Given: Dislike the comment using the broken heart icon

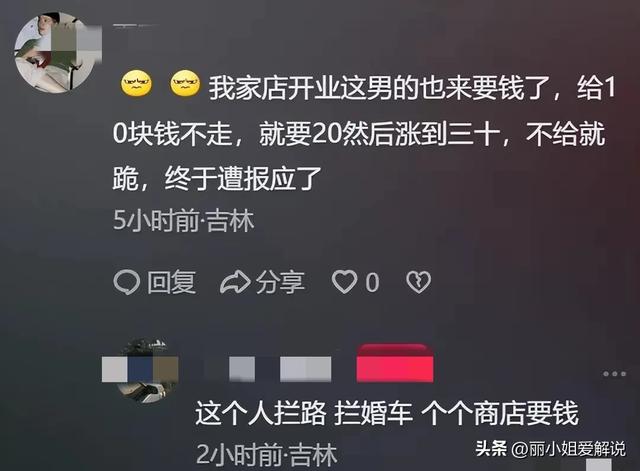Looking at the screenshot, I should click(418, 282).
